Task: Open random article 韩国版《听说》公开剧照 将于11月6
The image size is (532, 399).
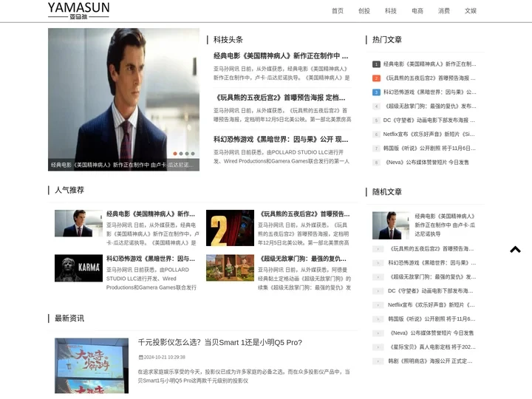Action: pyautogui.click(x=432, y=319)
